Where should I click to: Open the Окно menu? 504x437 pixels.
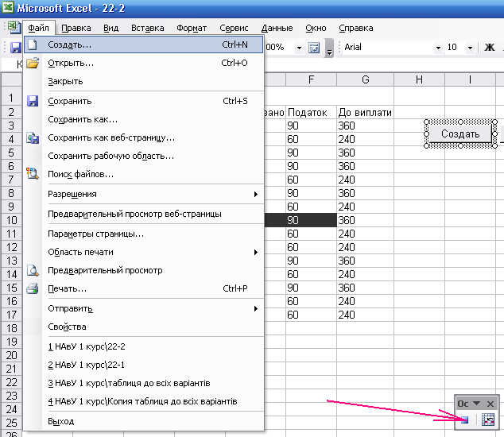(x=316, y=28)
